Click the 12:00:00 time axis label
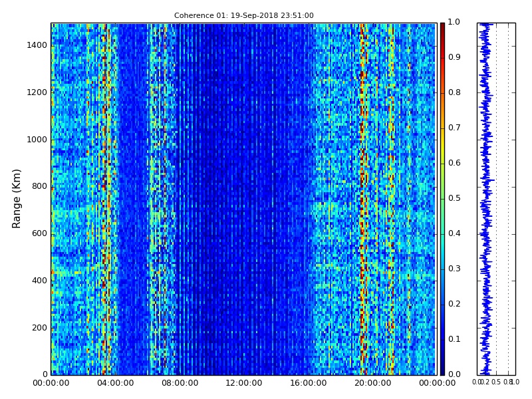 click(x=243, y=383)
